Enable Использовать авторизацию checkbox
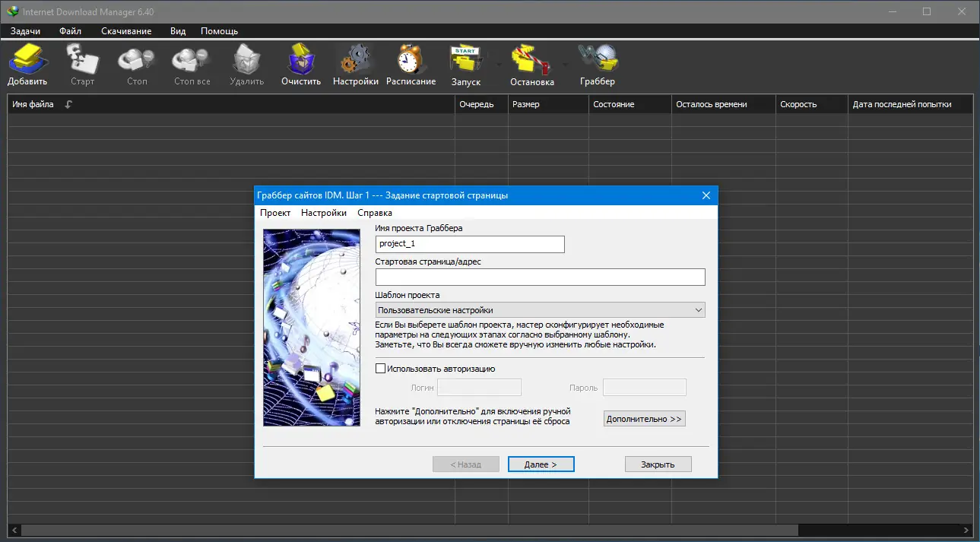The image size is (980, 542). tap(380, 368)
